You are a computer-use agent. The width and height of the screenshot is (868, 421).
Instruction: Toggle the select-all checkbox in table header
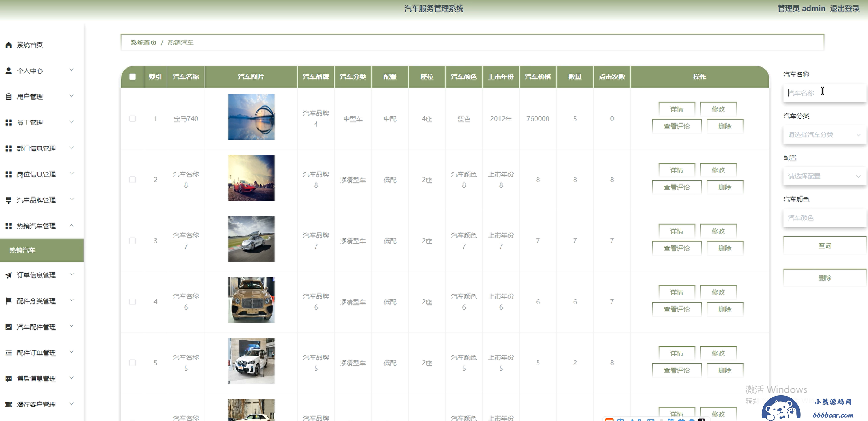(x=132, y=77)
